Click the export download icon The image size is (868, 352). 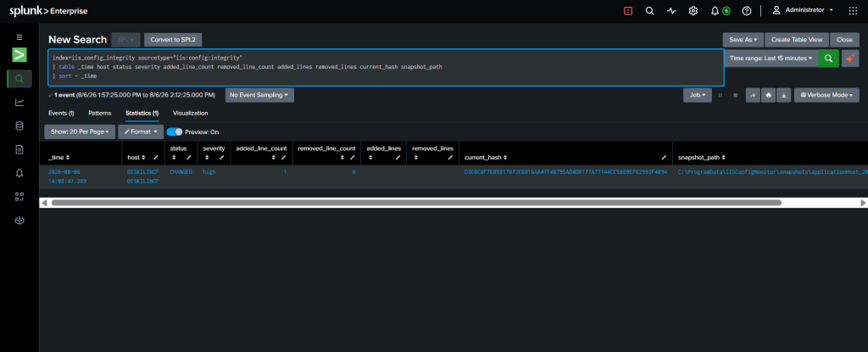[x=784, y=95]
